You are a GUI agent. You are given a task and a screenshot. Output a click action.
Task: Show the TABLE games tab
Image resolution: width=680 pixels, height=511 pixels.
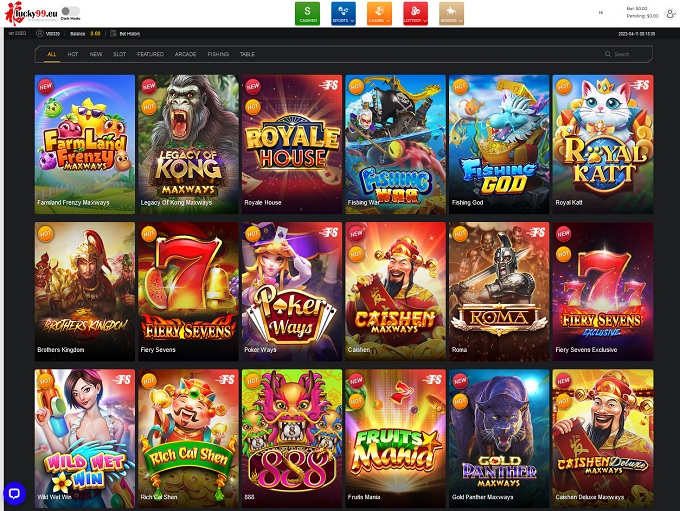pos(247,54)
